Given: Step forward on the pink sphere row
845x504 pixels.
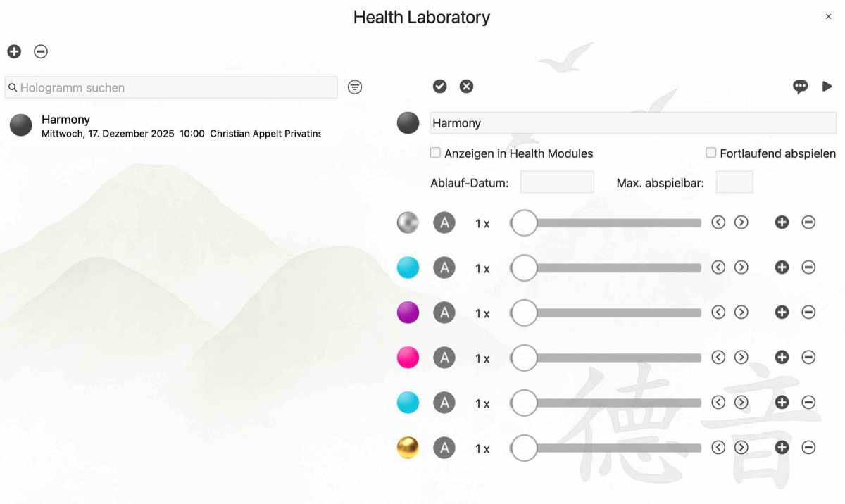Looking at the screenshot, I should click(x=741, y=358).
